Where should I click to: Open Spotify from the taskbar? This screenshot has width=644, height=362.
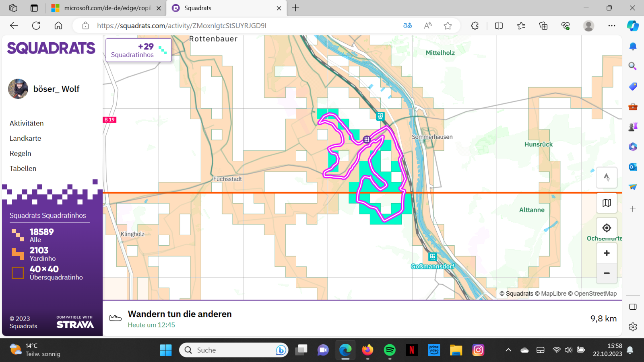coord(390,350)
